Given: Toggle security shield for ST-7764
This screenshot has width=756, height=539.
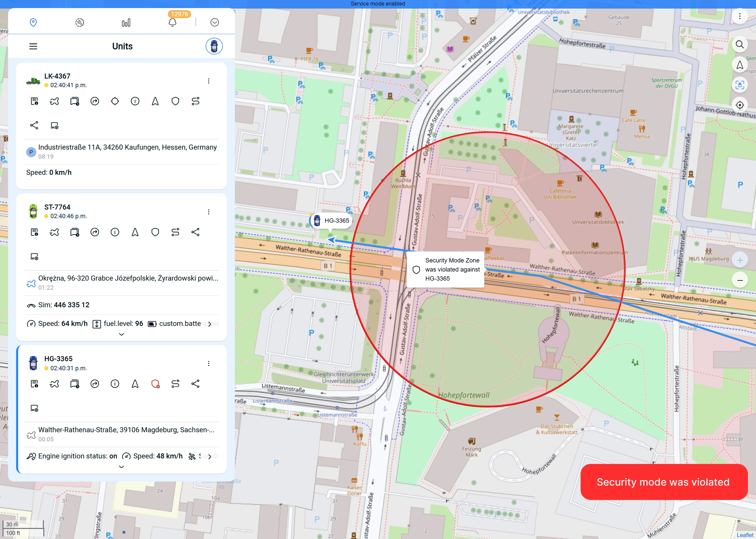Looking at the screenshot, I should tap(155, 232).
